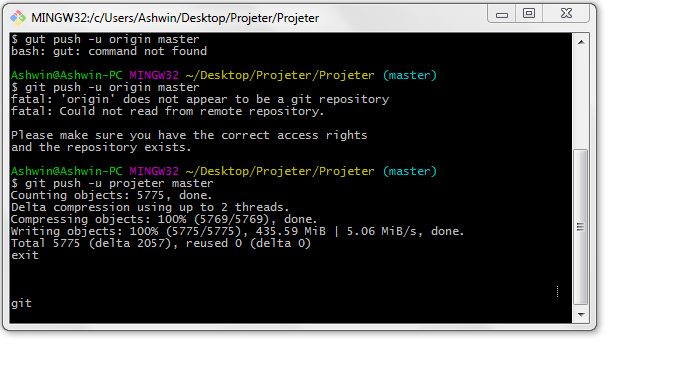685x367 pixels.
Task: Click 'Please make sure you have the correct access rights'
Action: [189, 135]
